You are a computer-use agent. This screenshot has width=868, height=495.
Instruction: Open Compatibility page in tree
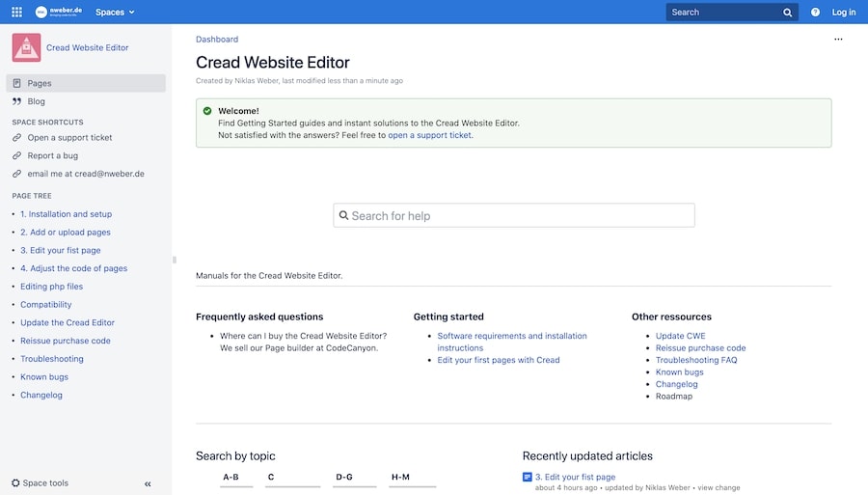tap(46, 305)
